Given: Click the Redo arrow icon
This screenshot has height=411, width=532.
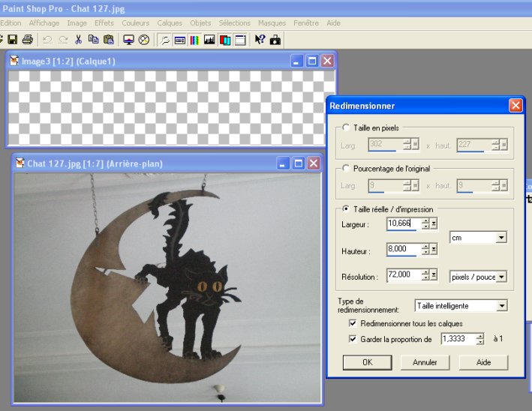Looking at the screenshot, I should coord(63,40).
